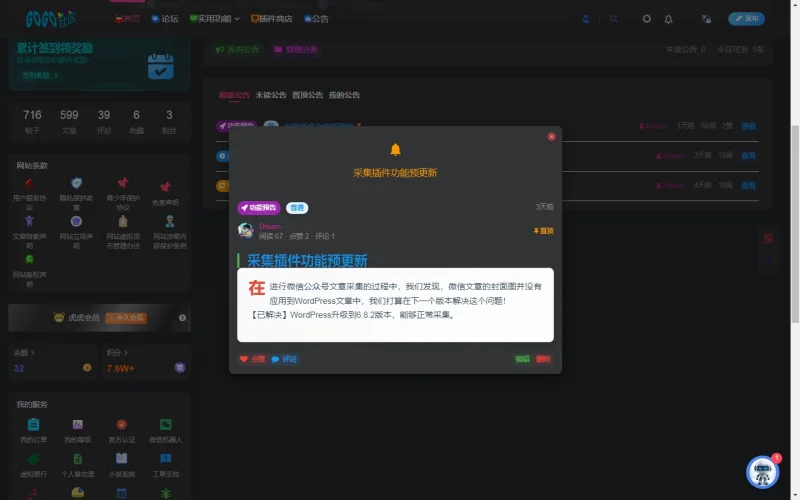Expand the 积分 points arrow
Screen dimensions: 800x500
click(127, 352)
